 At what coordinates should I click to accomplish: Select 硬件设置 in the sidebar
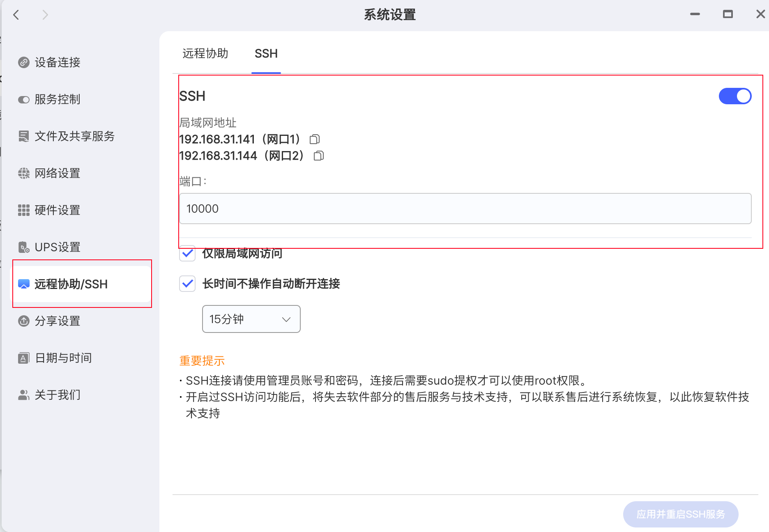(57, 210)
